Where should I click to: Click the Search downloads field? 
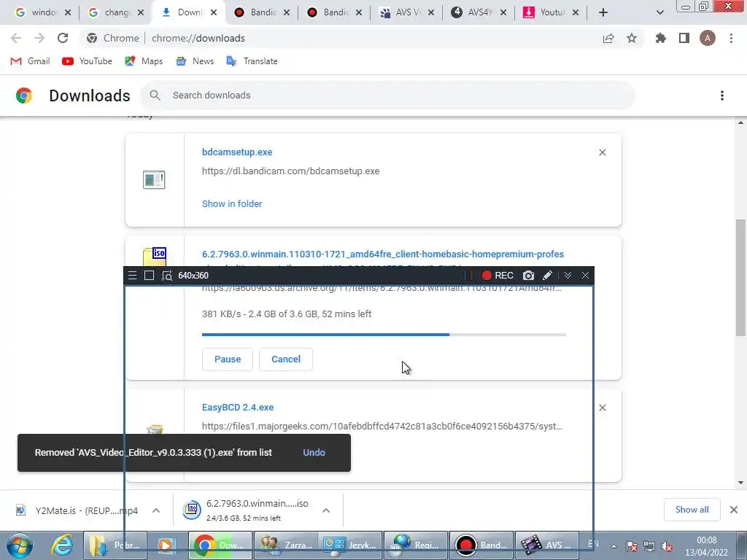388,96
